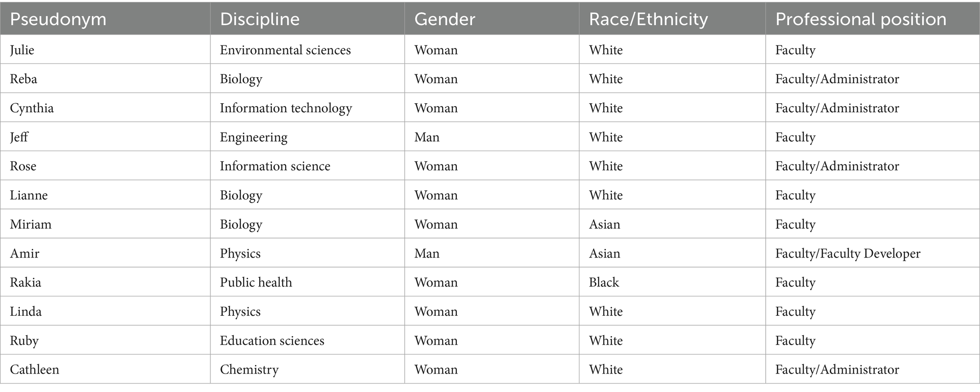This screenshot has width=980, height=392.
Task: Select the Man gender cell for Jeff
Action: (x=492, y=137)
